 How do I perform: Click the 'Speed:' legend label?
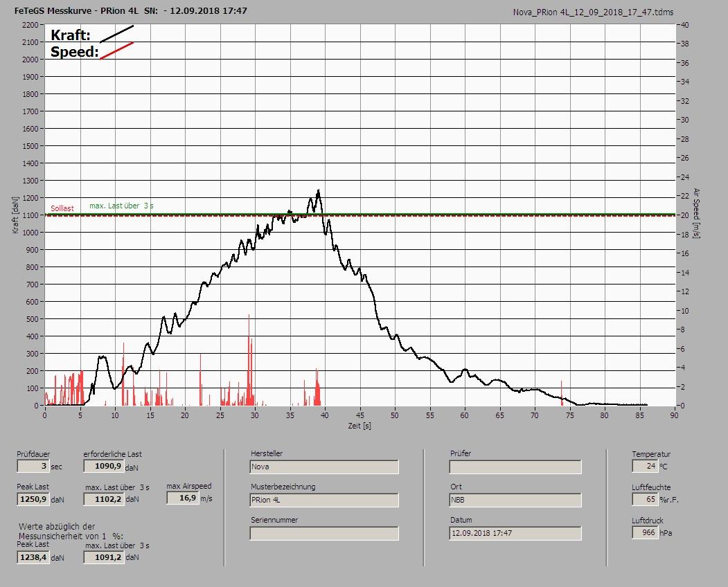click(75, 51)
